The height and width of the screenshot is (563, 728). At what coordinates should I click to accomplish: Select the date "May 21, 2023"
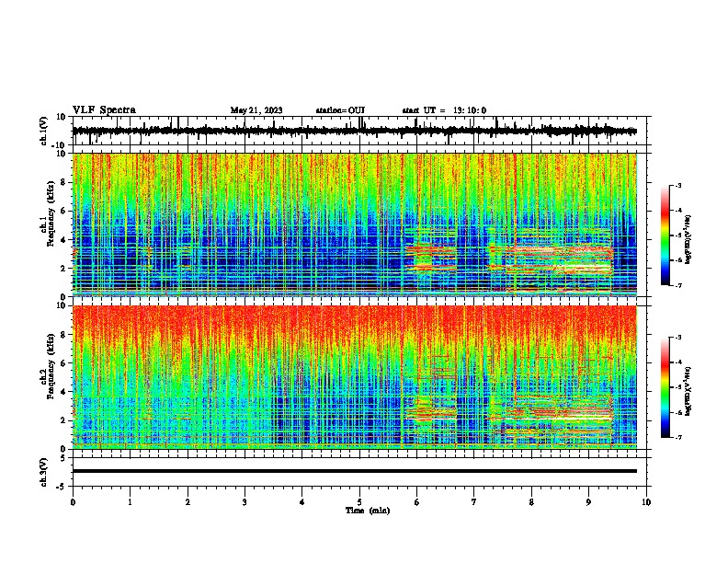[x=256, y=110]
